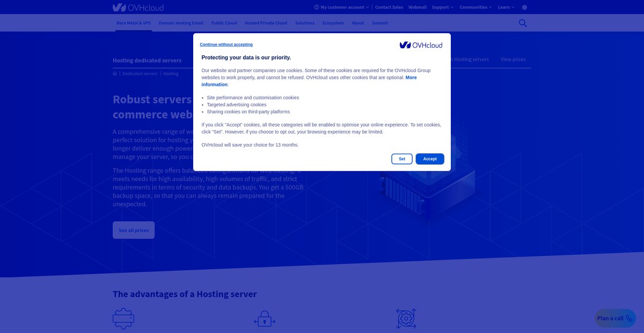The image size is (644, 333).
Task: Click See all prices button
Action: [x=134, y=230]
